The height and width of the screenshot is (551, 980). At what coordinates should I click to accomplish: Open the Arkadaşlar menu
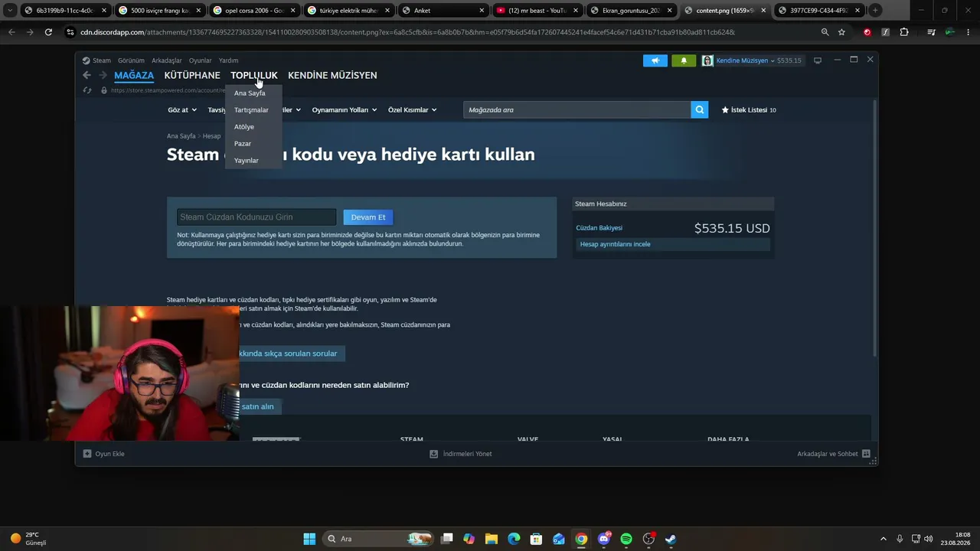(167, 60)
